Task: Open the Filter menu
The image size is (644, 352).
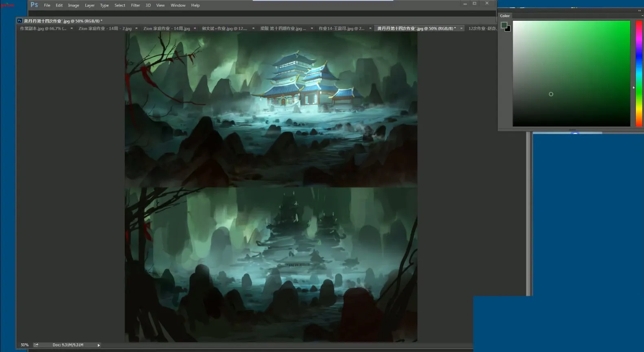Action: (135, 5)
